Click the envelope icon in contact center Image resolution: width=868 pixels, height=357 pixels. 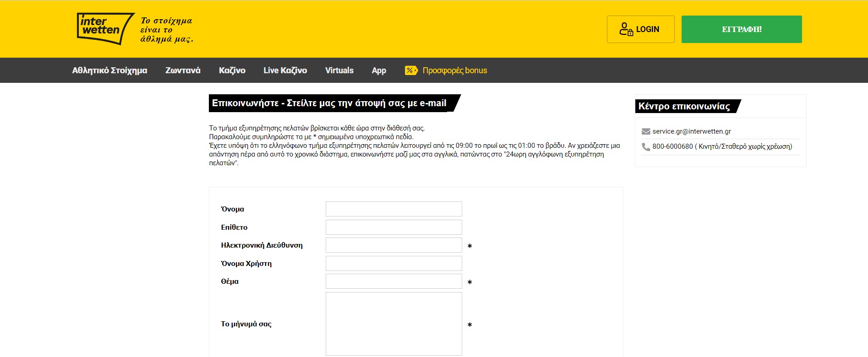[646, 132]
